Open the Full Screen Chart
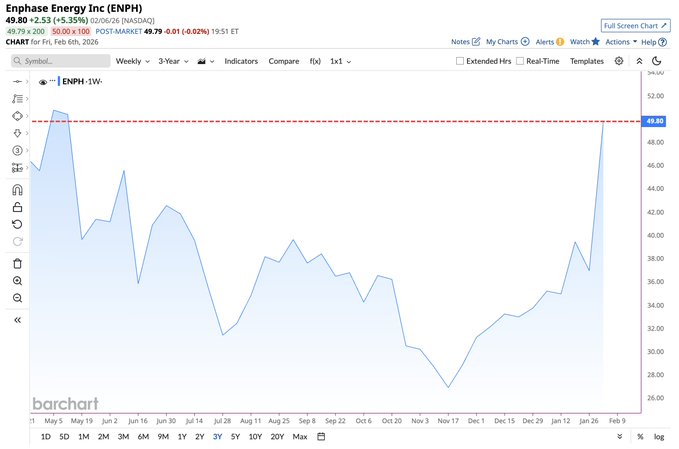 [635, 26]
